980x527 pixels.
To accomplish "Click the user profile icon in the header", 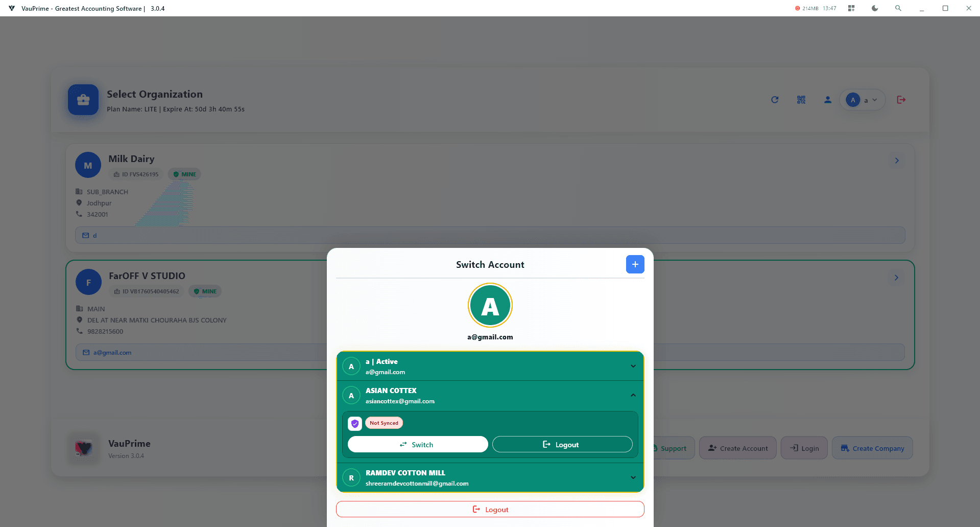I will [828, 100].
